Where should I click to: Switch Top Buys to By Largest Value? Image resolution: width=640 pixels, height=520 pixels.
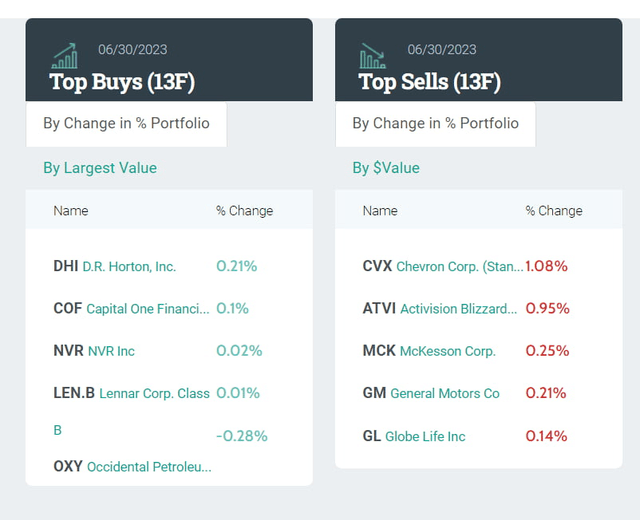(100, 168)
